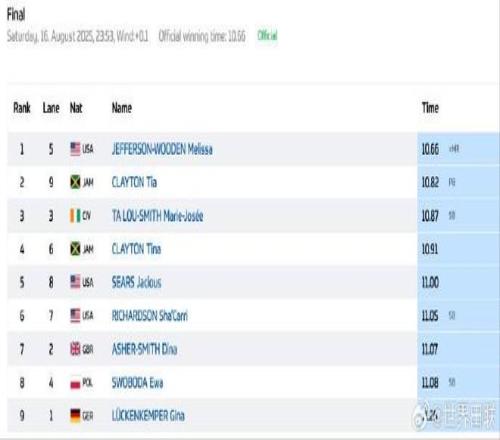Click the USA flag beside Sears Jacious
500x440 pixels.
(x=75, y=282)
